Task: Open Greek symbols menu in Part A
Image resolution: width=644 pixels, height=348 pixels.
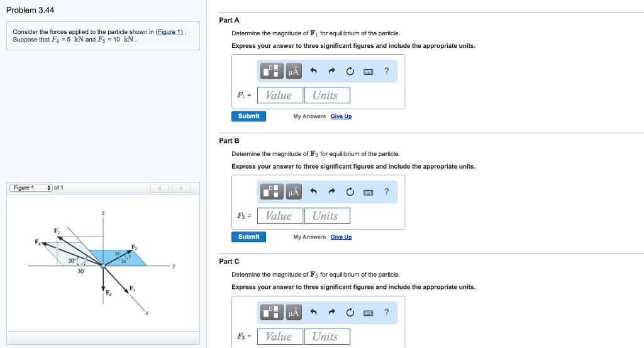Action: pos(294,71)
